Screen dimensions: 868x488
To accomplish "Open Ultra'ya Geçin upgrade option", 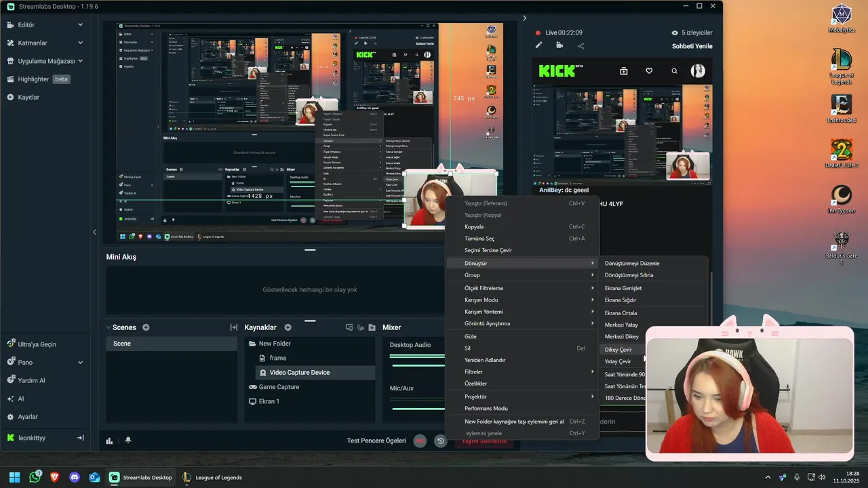I will tap(33, 344).
